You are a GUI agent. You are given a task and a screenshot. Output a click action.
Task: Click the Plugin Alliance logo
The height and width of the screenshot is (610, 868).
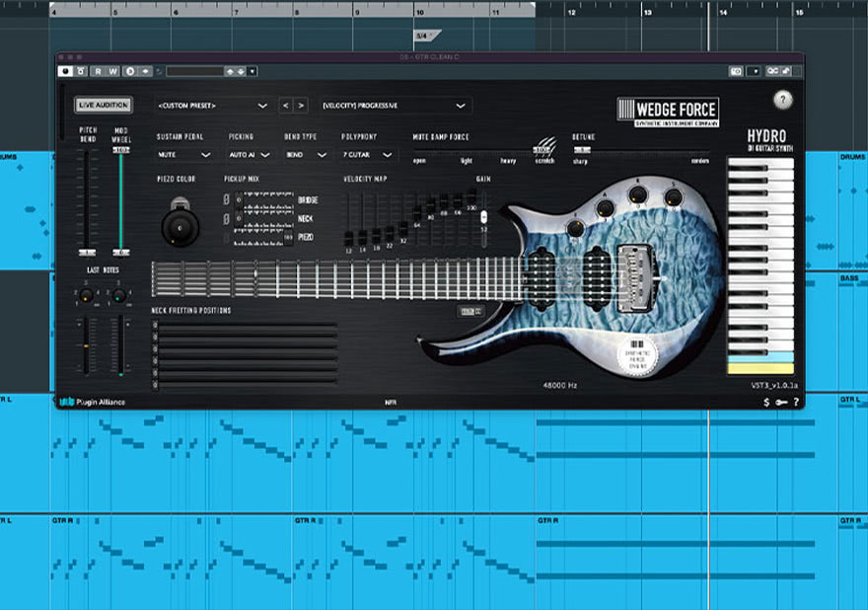93,402
